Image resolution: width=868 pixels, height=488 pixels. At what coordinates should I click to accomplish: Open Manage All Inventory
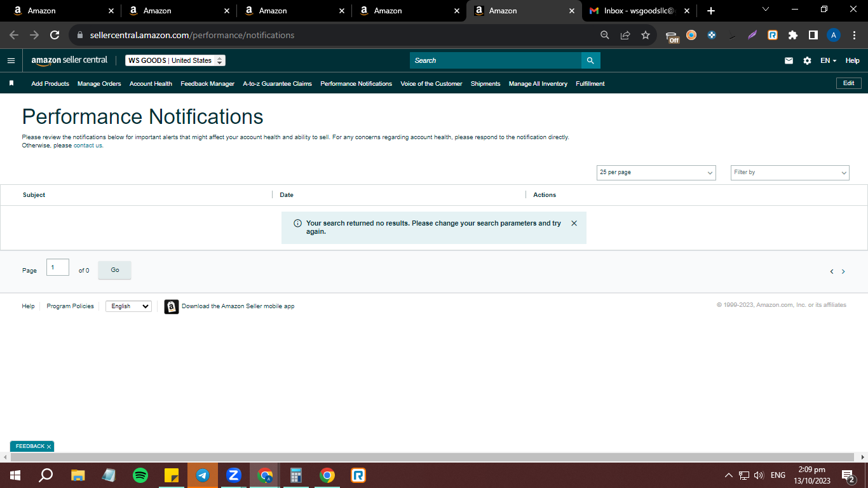pos(538,84)
